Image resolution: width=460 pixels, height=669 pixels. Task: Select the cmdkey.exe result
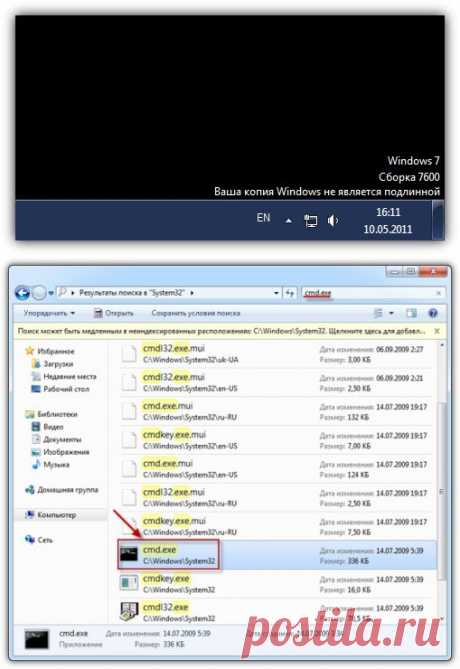tap(276, 584)
